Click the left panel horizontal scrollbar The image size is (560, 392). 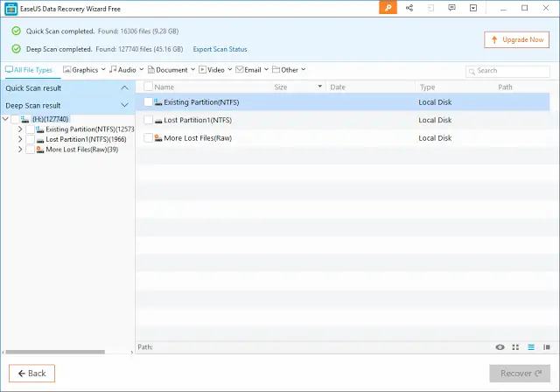[55, 352]
